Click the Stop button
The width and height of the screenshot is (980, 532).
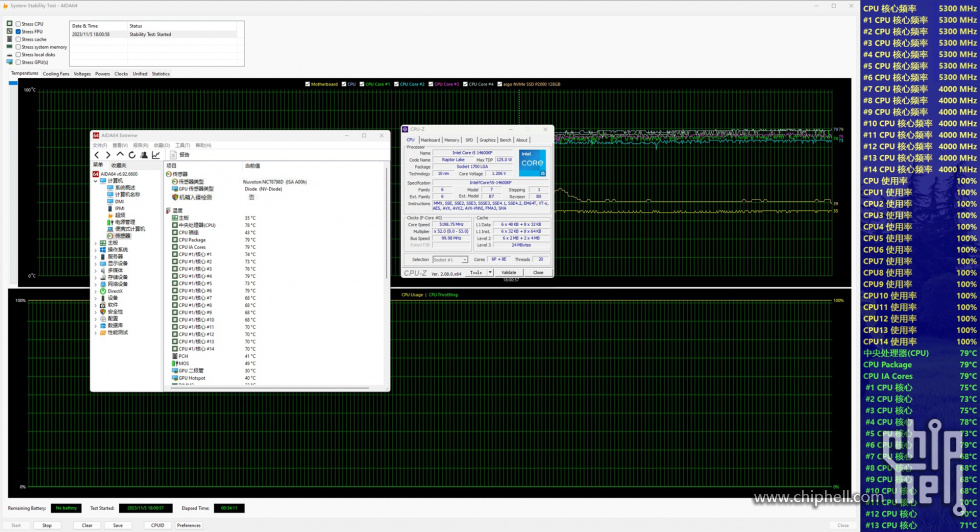coord(47,525)
